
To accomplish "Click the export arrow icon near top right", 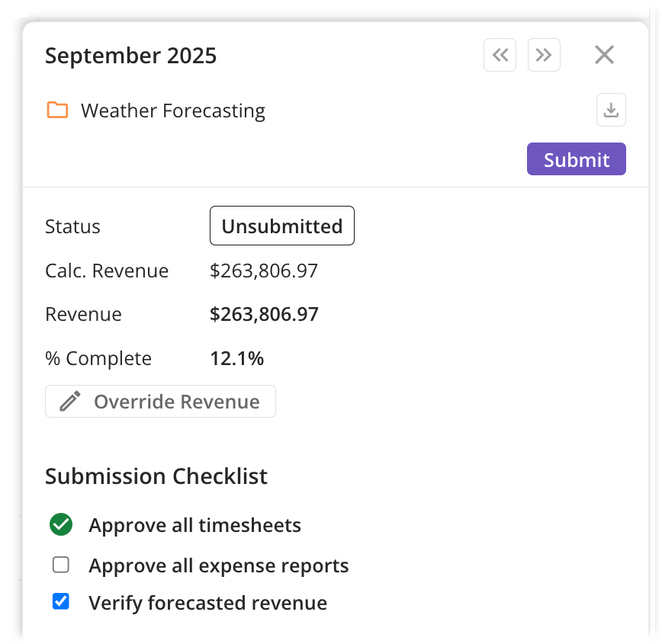I will [x=610, y=110].
